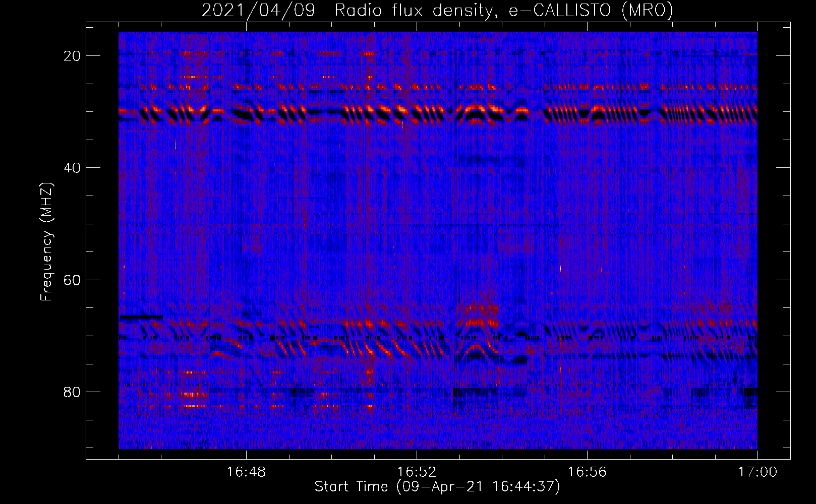Select the "80" frequency tick label

[73, 392]
